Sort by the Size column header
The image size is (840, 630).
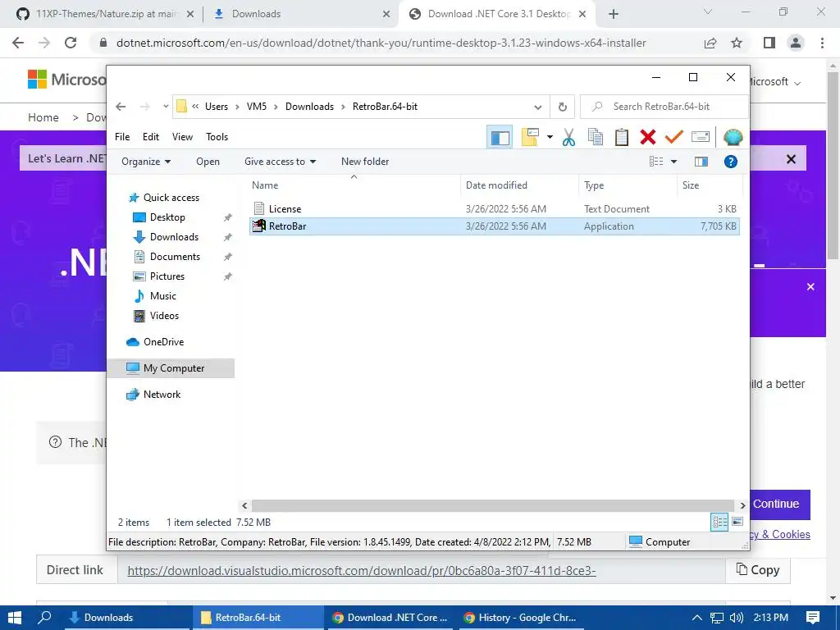click(x=710, y=185)
